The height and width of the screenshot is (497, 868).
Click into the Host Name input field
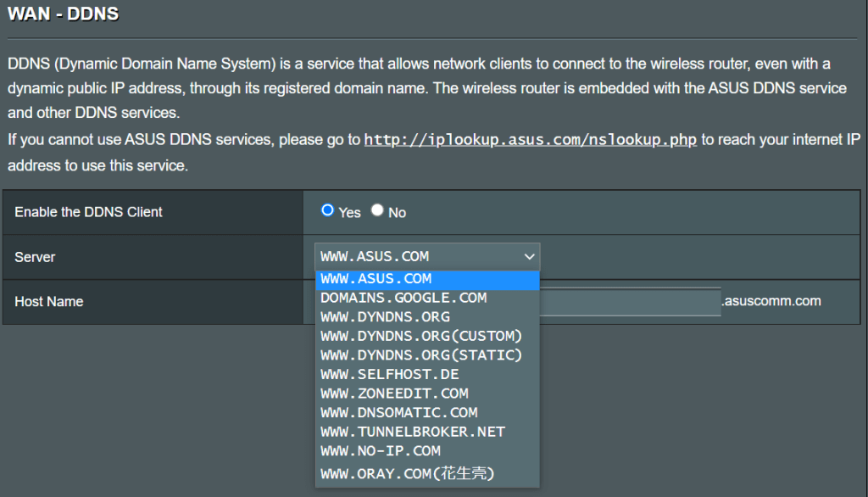pyautogui.click(x=630, y=302)
